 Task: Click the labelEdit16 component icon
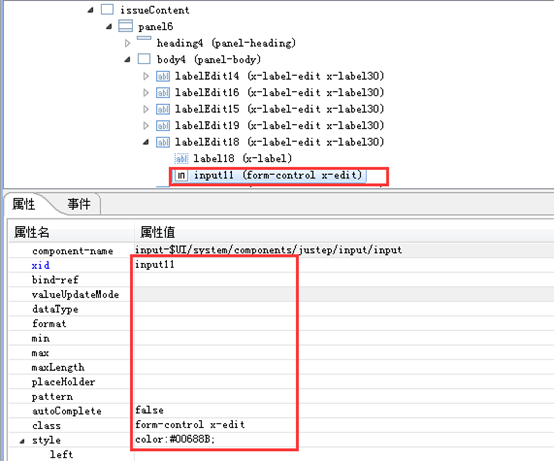pos(163,93)
